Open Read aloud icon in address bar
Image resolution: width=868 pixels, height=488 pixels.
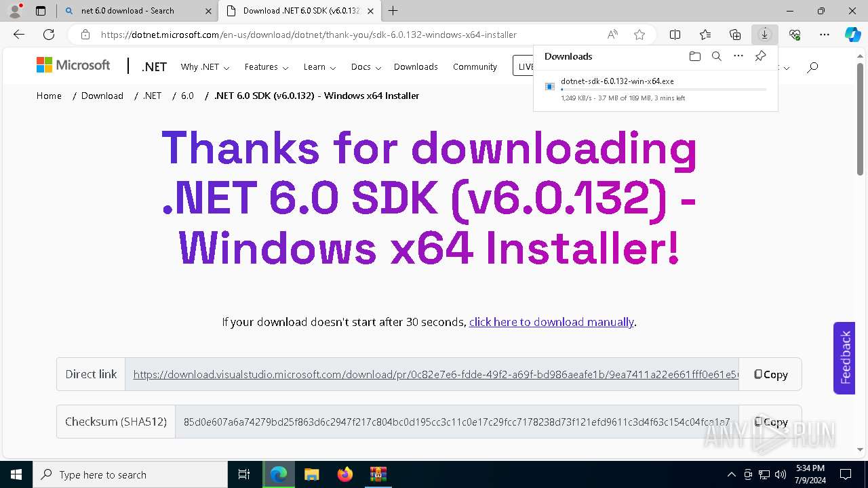[612, 35]
